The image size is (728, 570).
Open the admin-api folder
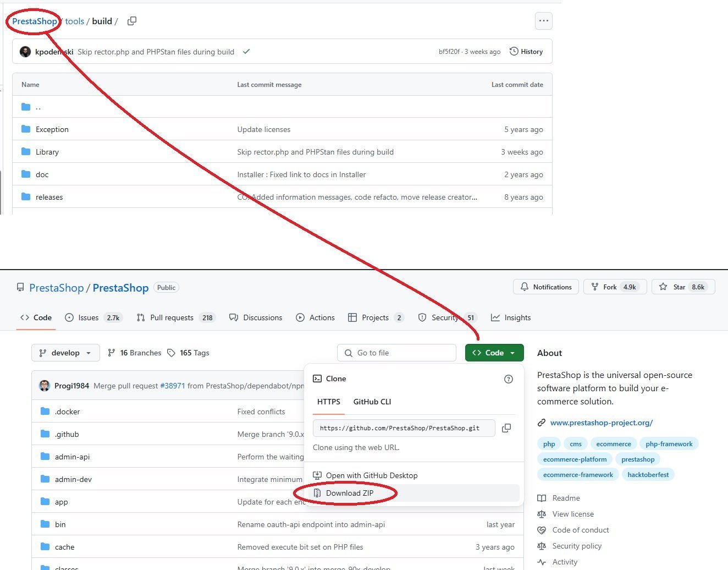[72, 457]
